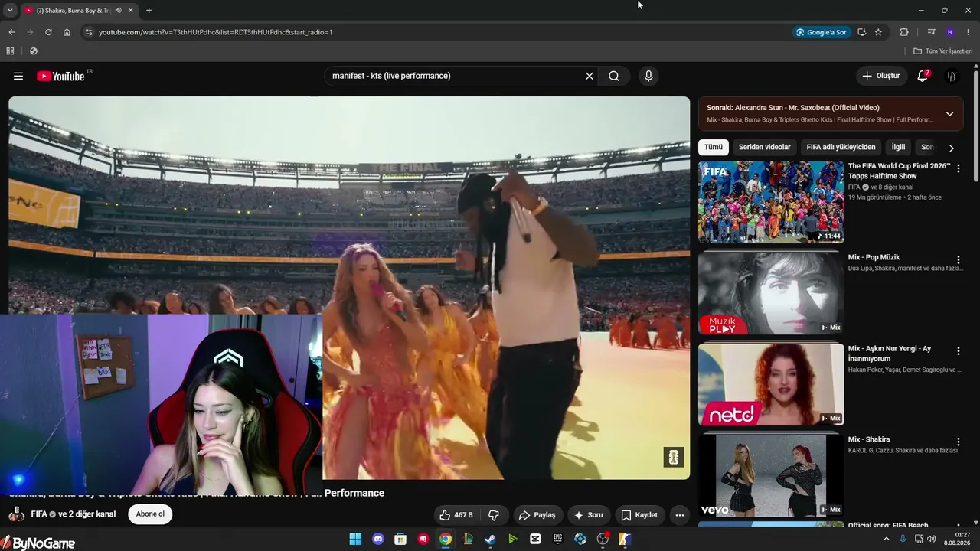Open the Chrome profile avatar

[x=950, y=32]
